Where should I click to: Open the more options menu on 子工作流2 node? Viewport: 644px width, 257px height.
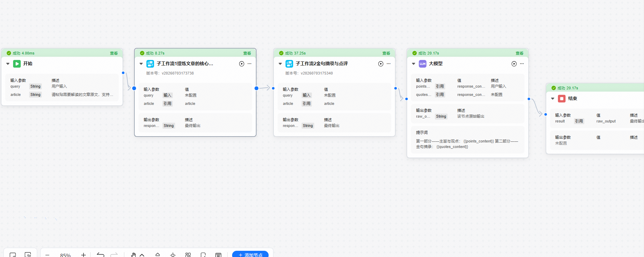[388, 64]
